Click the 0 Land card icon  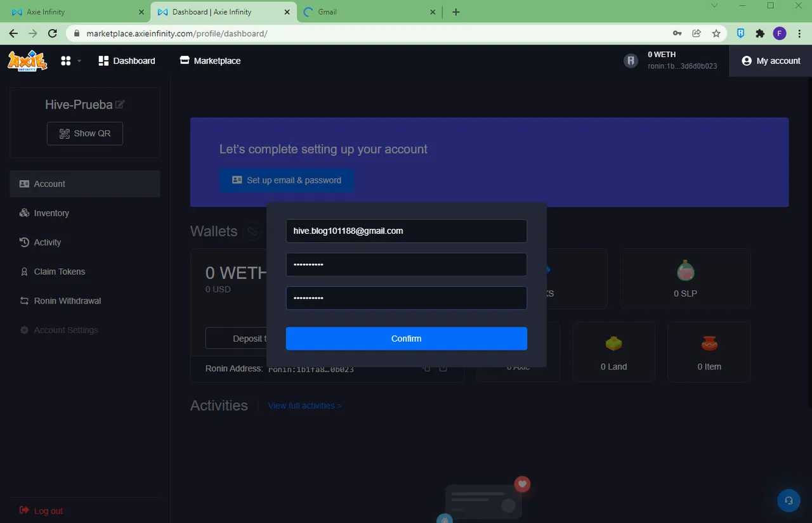[x=613, y=344]
